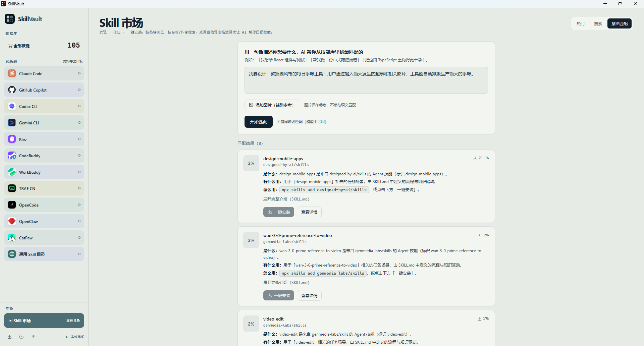Switch to the 热门 tab
Image resolution: width=644 pixels, height=346 pixels.
click(581, 23)
